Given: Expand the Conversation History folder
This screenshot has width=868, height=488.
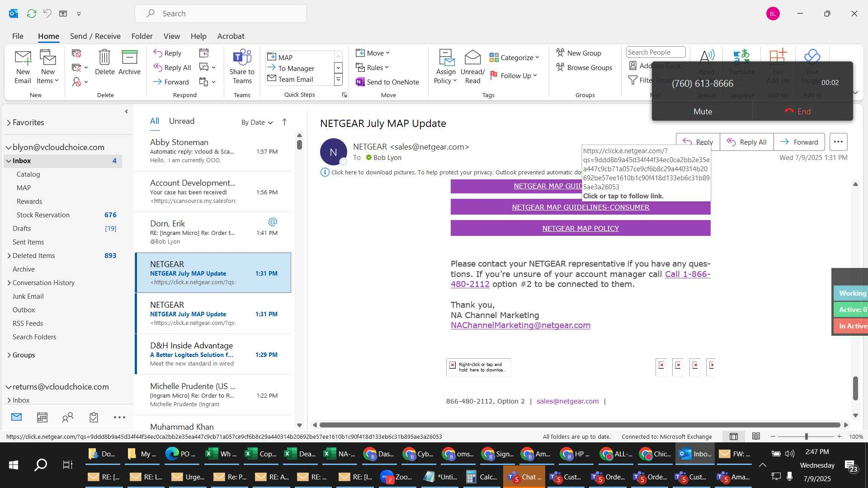Looking at the screenshot, I should pyautogui.click(x=9, y=283).
